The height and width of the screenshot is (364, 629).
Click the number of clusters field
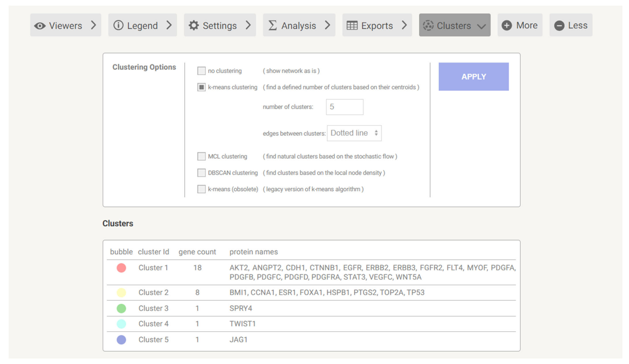coord(345,107)
